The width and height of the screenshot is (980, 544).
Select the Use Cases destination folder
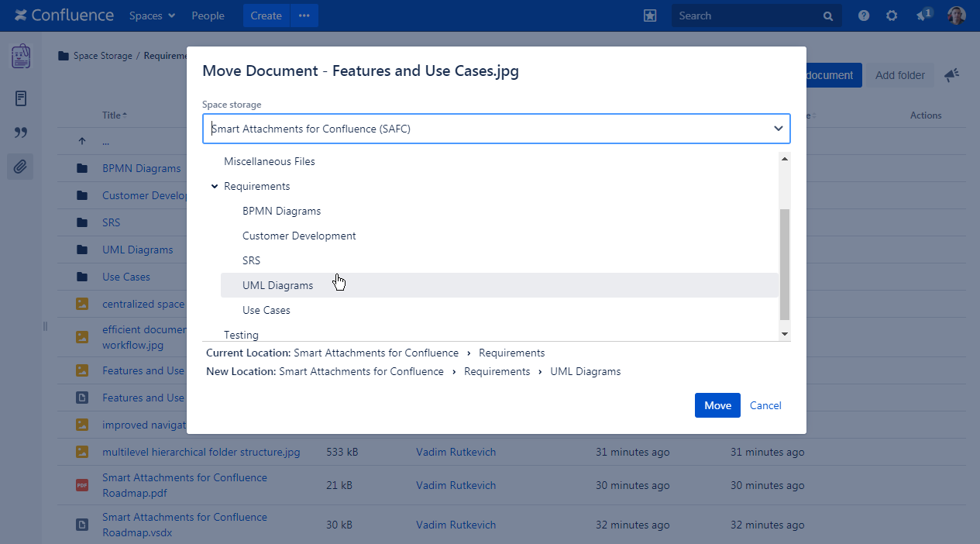click(266, 310)
